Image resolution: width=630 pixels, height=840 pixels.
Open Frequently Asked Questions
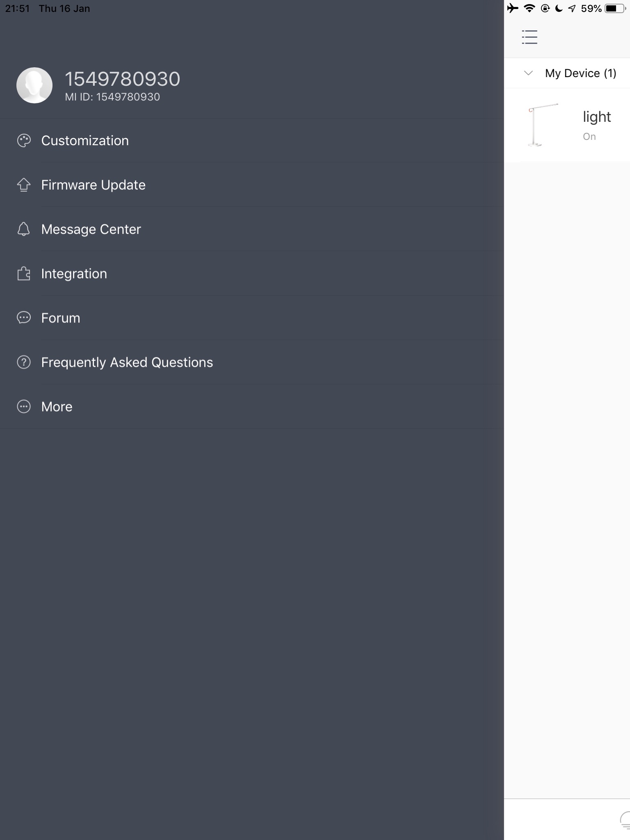127,362
